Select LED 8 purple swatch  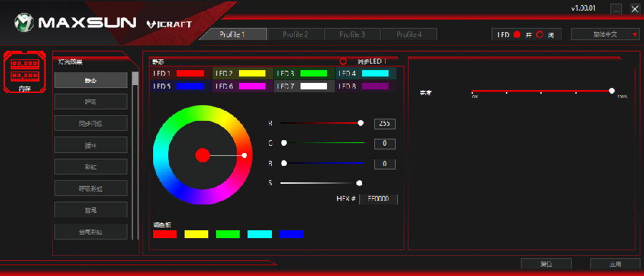coord(376,87)
